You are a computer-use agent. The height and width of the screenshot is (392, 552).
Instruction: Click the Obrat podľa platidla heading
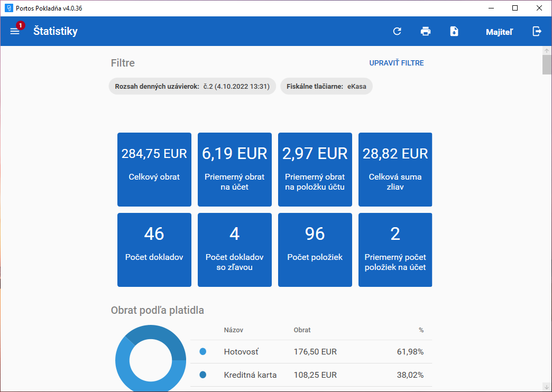tap(158, 310)
